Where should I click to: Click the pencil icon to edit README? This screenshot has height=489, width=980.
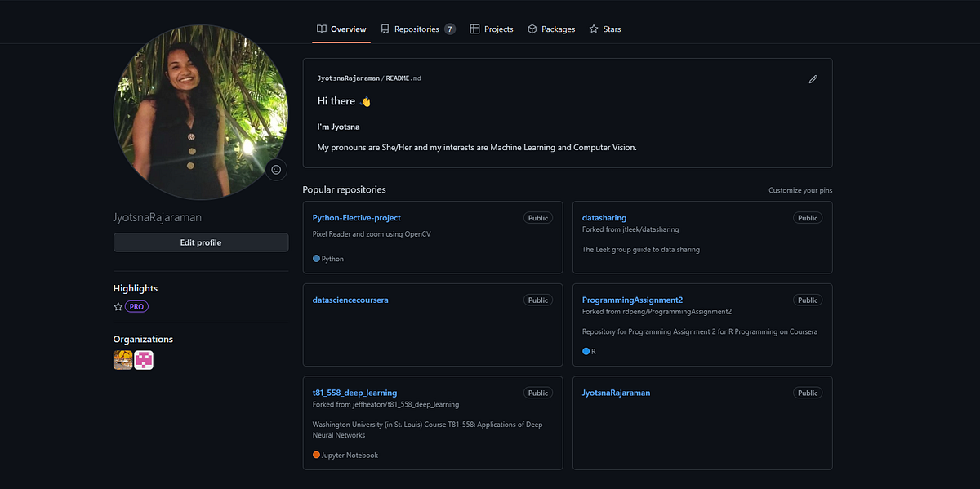pyautogui.click(x=813, y=78)
